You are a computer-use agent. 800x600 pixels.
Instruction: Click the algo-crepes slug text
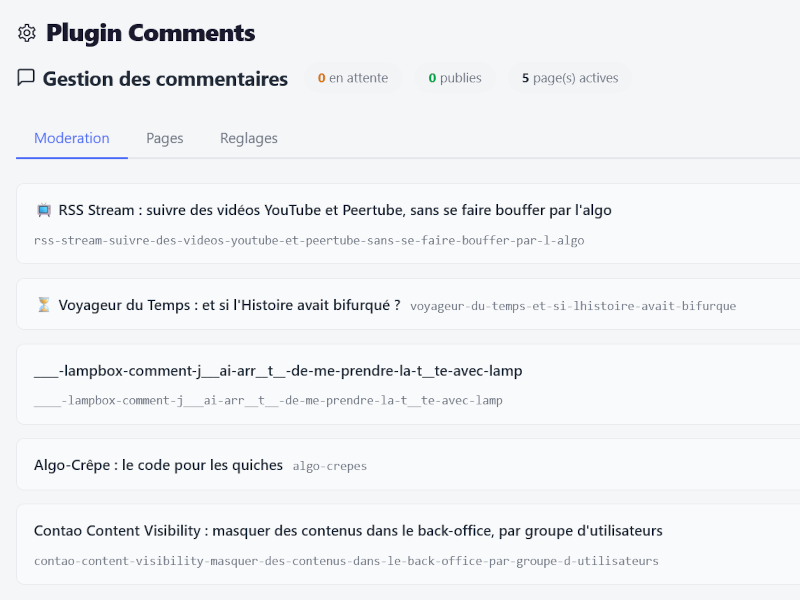pos(330,466)
